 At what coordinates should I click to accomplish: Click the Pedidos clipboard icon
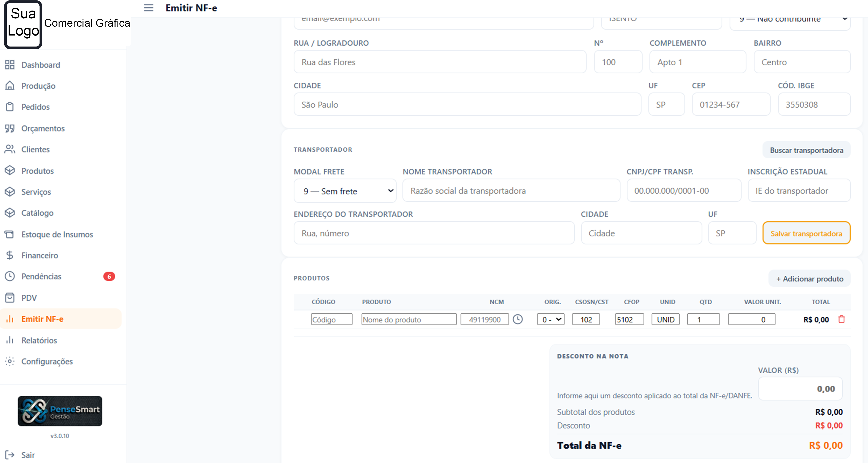click(10, 107)
